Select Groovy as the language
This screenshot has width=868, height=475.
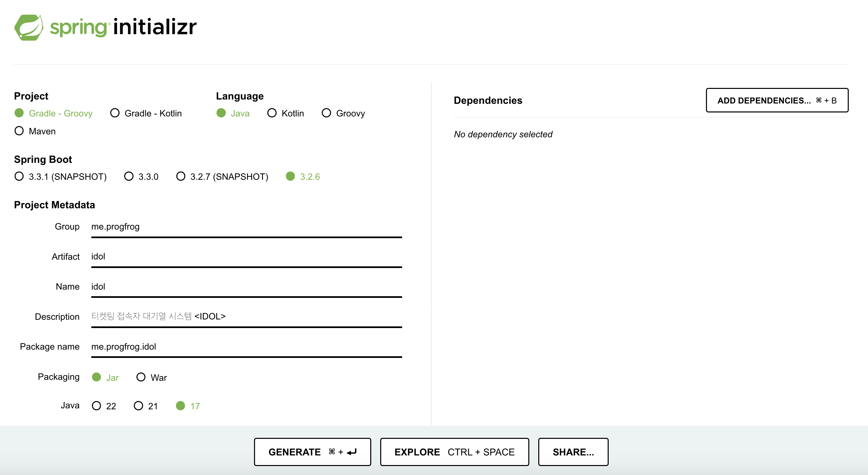pyautogui.click(x=326, y=113)
